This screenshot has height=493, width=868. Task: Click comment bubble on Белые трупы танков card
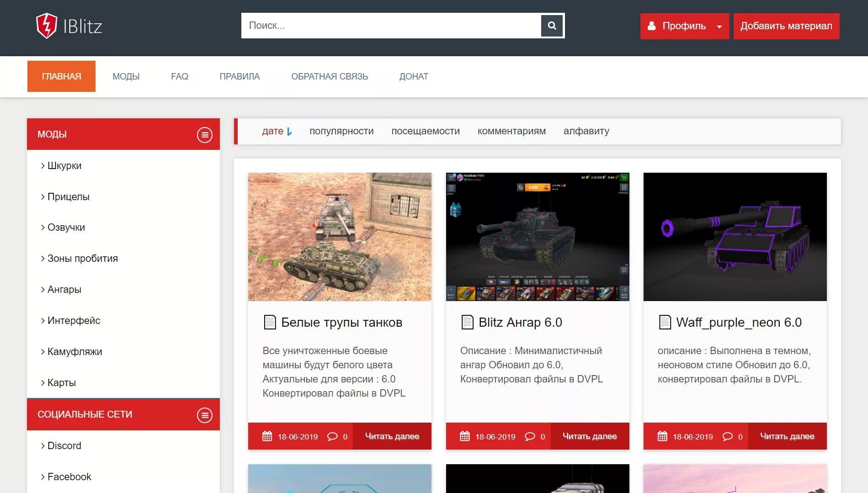click(332, 436)
